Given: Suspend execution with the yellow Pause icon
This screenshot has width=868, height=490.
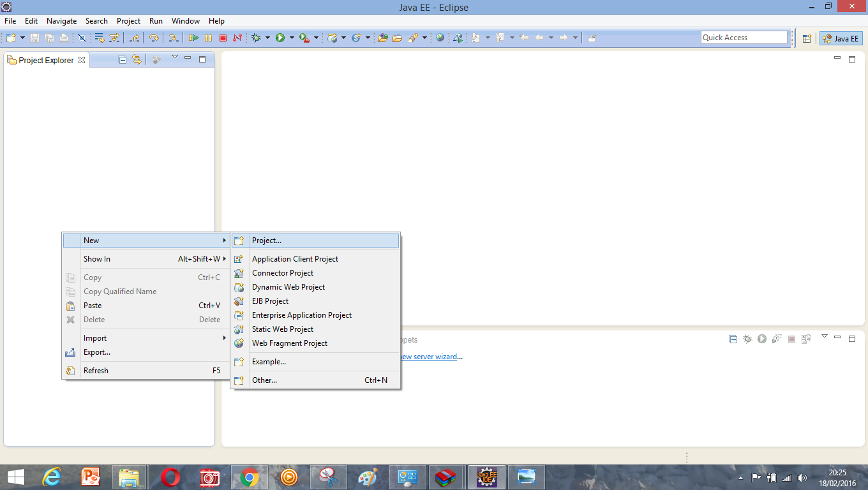Looking at the screenshot, I should pos(209,37).
